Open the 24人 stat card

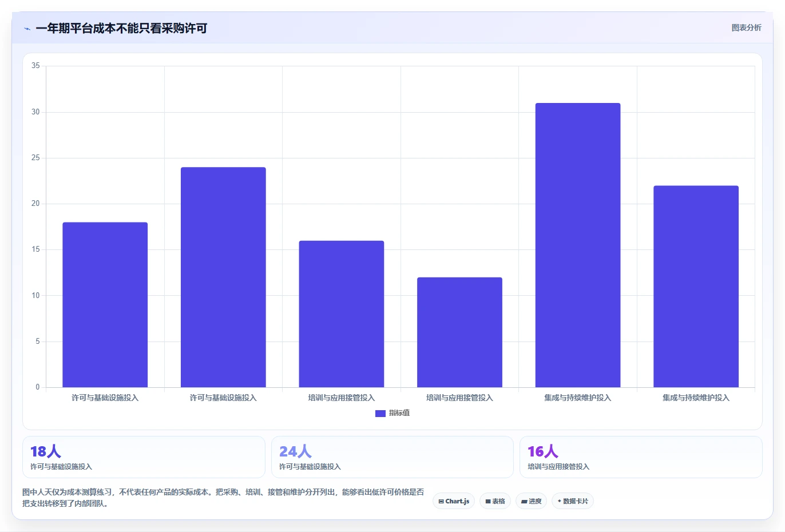point(392,457)
